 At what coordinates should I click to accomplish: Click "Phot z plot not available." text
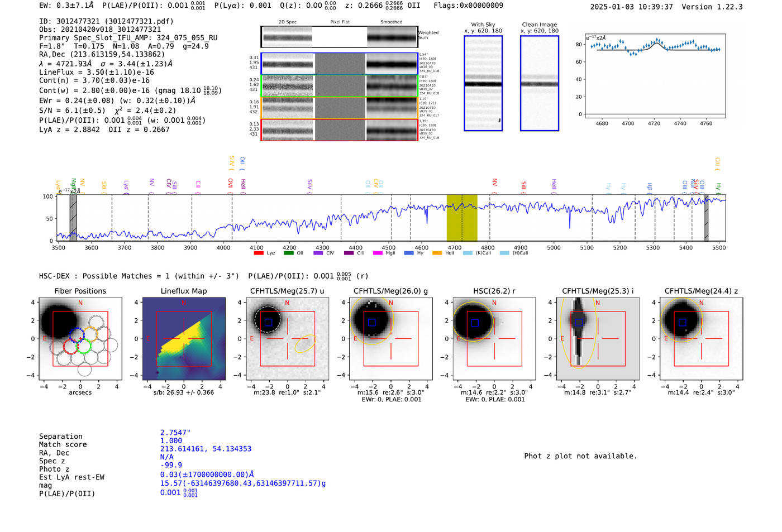tap(580, 456)
